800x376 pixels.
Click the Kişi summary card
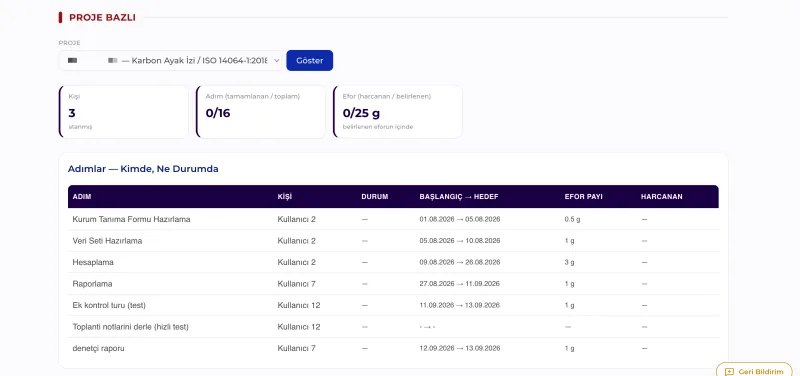[x=123, y=112]
